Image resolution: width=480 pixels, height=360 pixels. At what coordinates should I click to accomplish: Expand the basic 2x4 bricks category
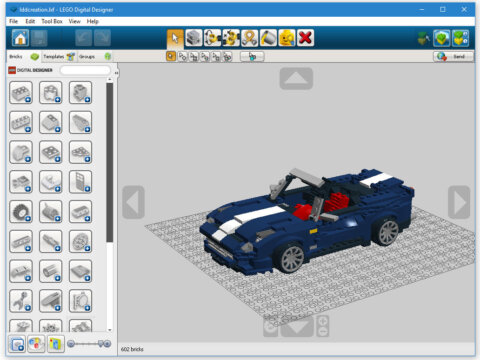tap(21, 93)
